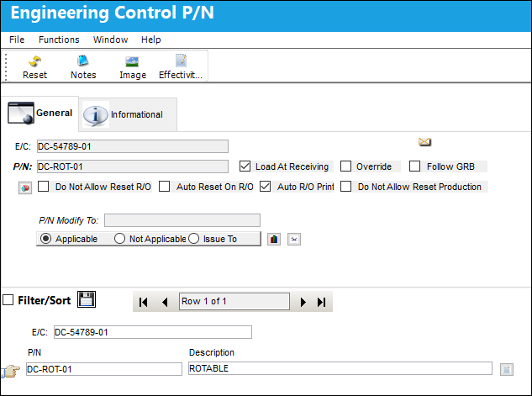Check Do Not Allow Reset Production

345,187
